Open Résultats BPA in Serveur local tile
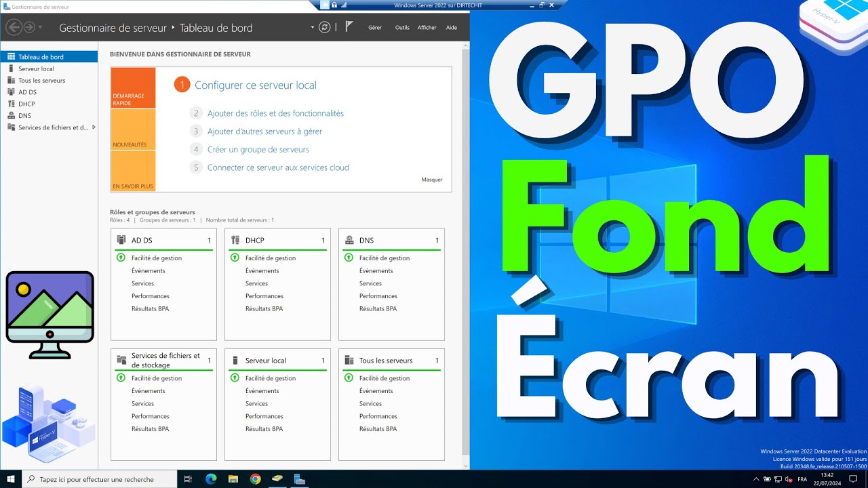868x488 pixels. click(264, 429)
